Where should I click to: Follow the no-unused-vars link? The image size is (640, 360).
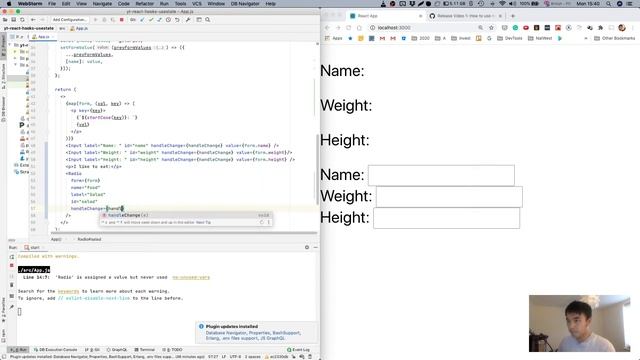coord(191,277)
